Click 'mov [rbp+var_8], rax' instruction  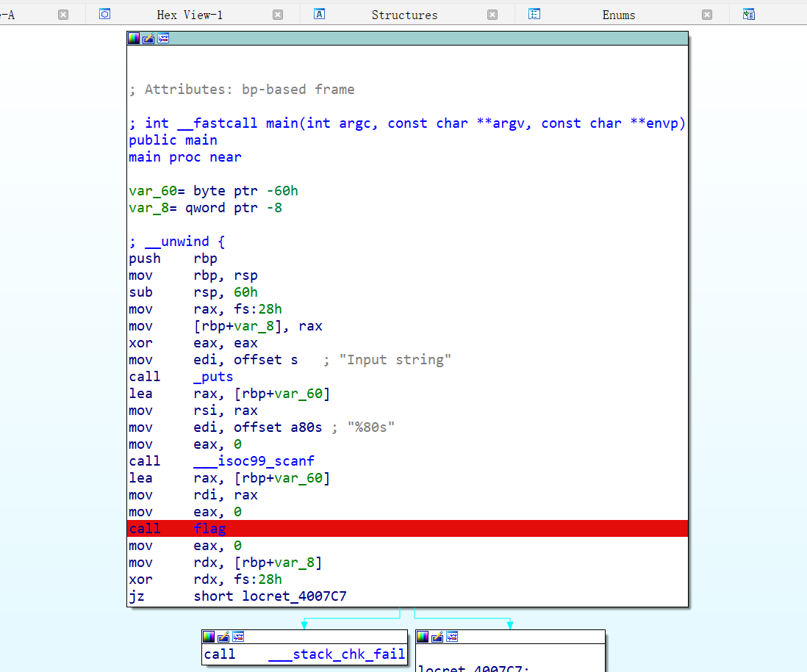[226, 326]
